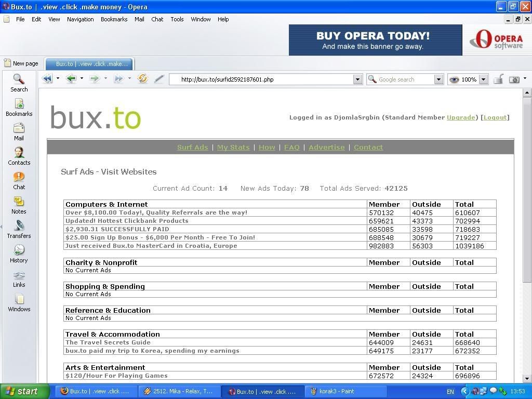Click the Opera software logo
This screenshot has height=399, width=532.
[x=496, y=39]
